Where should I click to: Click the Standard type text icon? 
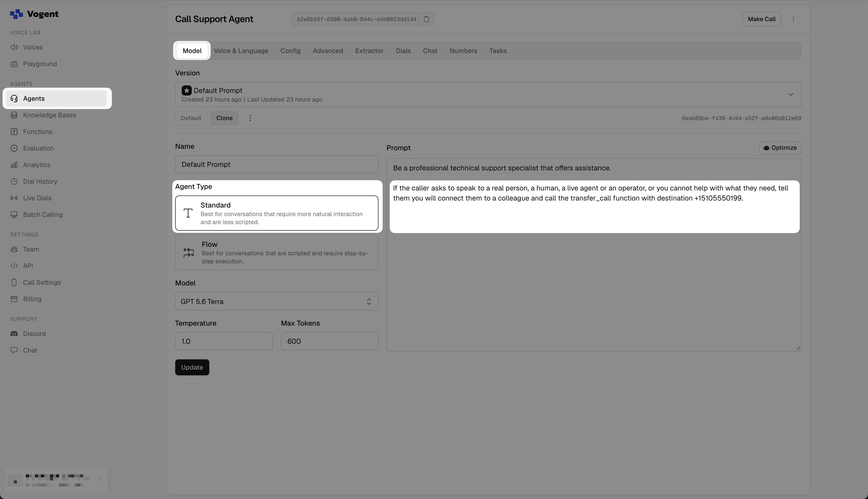pos(188,213)
